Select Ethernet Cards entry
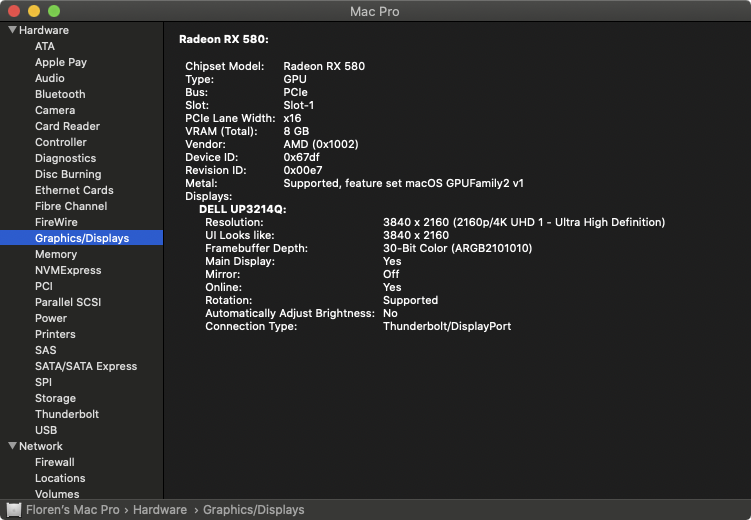Screen dimensions: 751x520 click(x=74, y=190)
